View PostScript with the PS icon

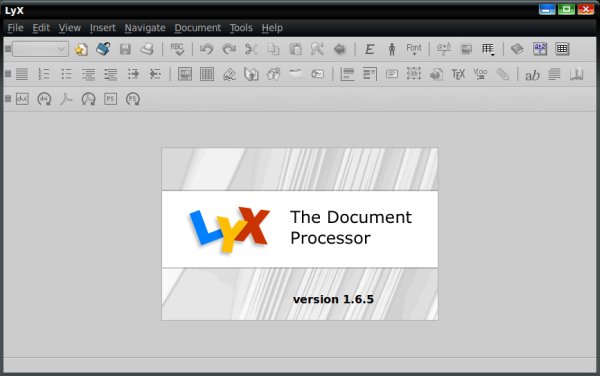[110, 99]
